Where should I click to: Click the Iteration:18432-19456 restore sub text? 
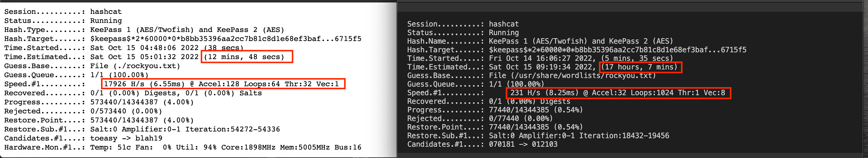624,136
